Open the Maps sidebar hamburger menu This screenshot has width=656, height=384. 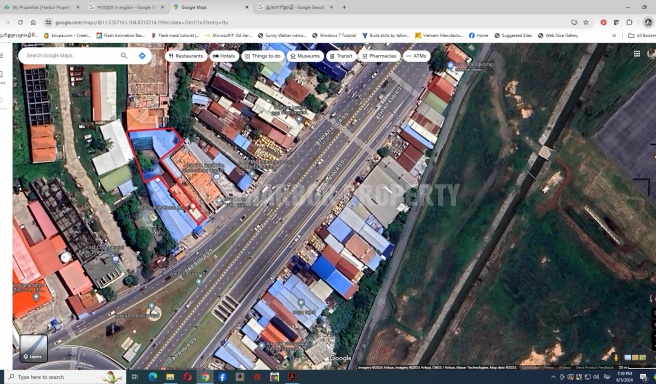coord(2,56)
